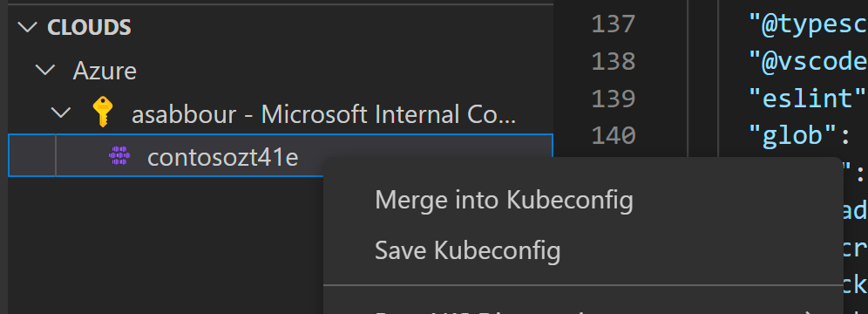Place cursor on "@vscode" code text
This screenshot has height=314, width=868.
(x=808, y=62)
